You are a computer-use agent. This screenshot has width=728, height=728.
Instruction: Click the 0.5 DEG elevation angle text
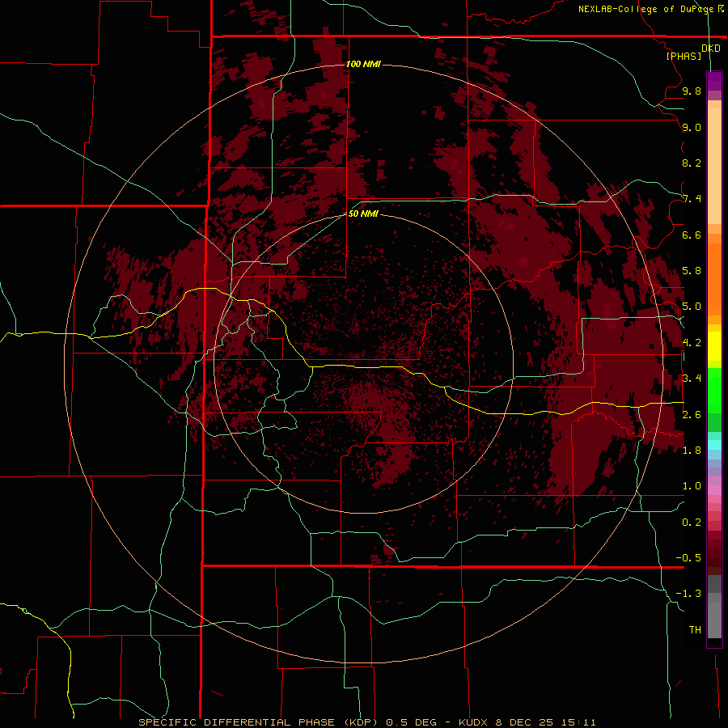click(412, 722)
